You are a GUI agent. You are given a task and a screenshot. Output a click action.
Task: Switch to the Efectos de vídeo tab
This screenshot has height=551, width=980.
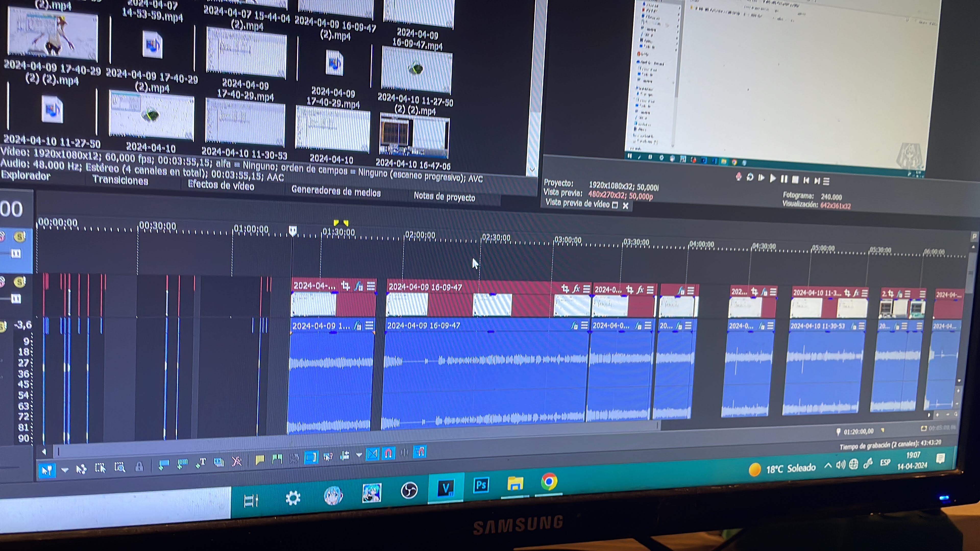(x=221, y=185)
